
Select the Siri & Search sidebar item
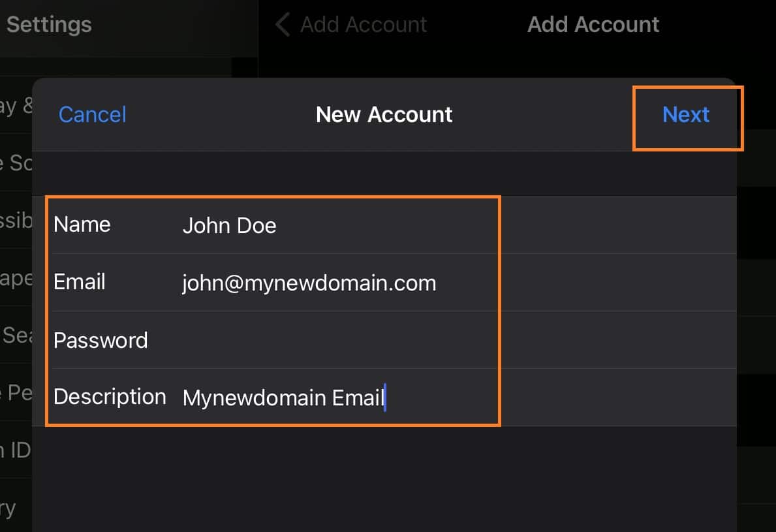pos(16,336)
